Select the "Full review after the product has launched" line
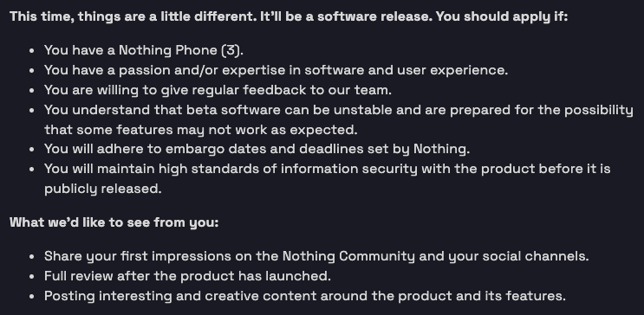 coord(187,276)
